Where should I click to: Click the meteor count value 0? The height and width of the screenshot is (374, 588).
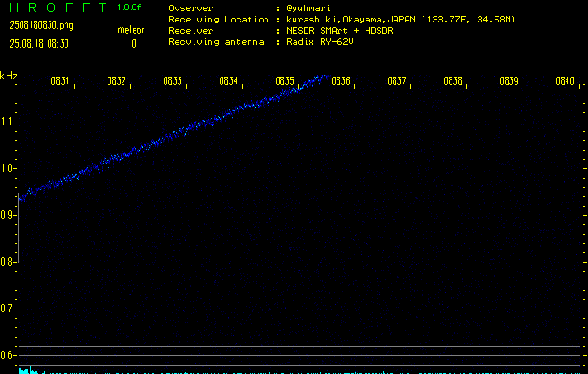tap(134, 44)
